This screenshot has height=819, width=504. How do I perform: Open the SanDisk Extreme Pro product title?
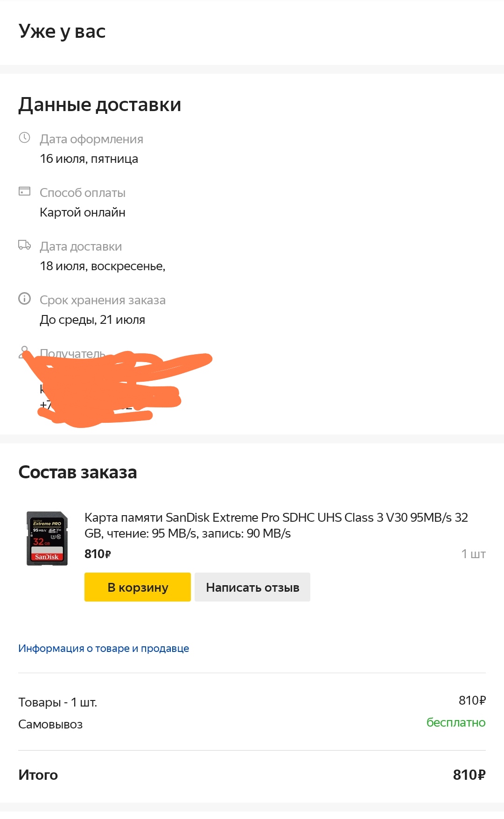pos(276,525)
